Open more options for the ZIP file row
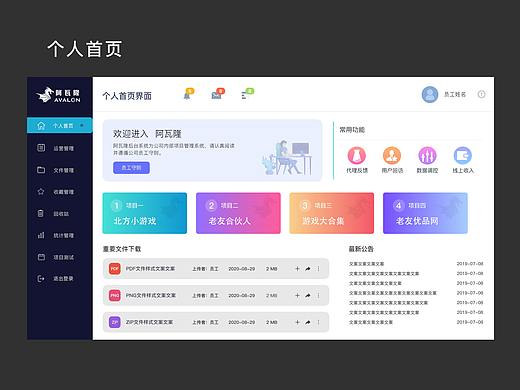 318,322
